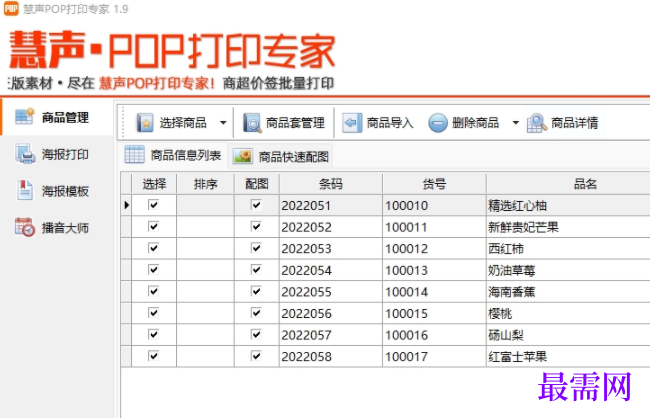
Task: Toggle 配图 checkbox for 红富士苹果
Action: point(256,356)
